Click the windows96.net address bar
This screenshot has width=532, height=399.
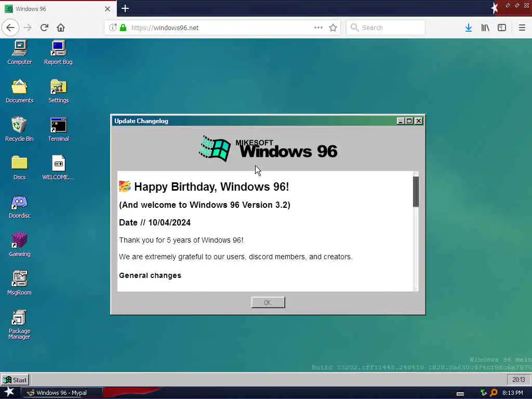222,28
